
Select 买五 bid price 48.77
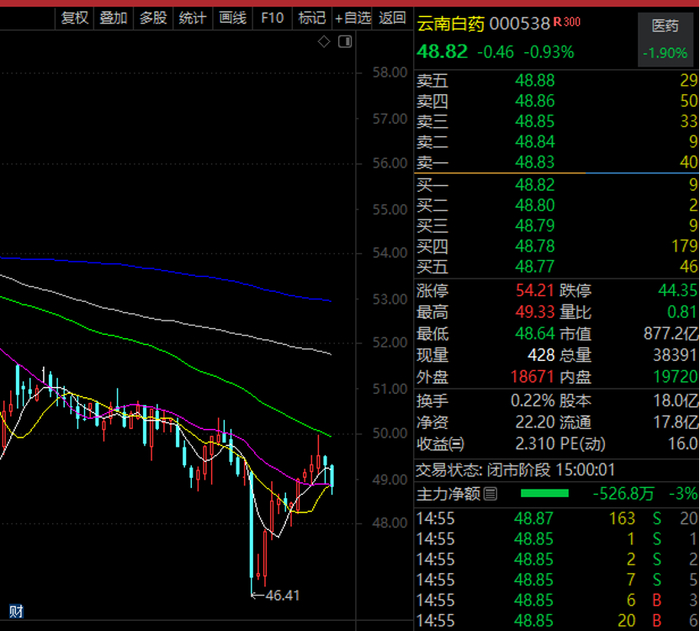(x=535, y=267)
